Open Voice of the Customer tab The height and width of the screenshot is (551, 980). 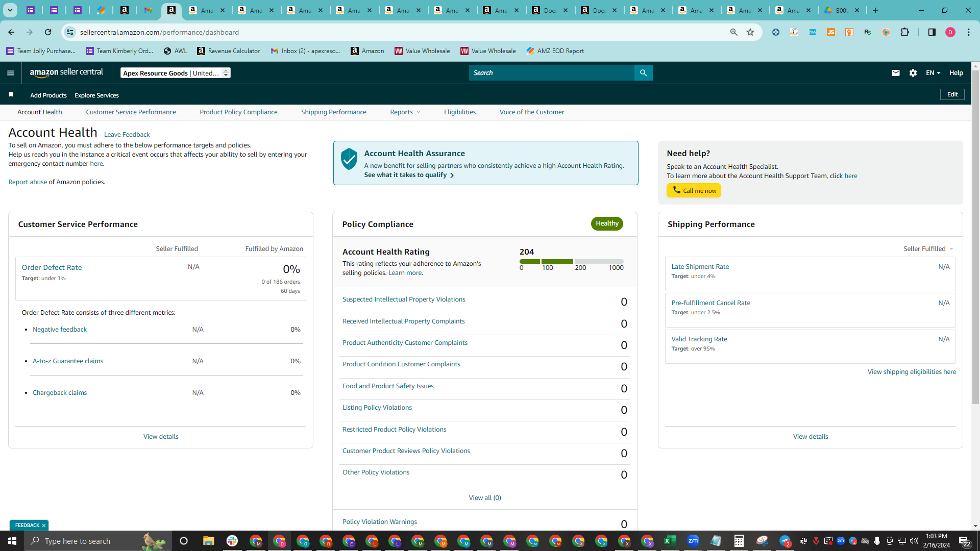point(532,112)
